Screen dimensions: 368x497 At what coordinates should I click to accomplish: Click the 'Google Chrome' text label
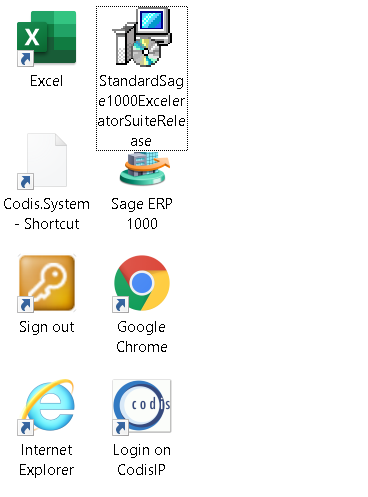click(x=142, y=337)
